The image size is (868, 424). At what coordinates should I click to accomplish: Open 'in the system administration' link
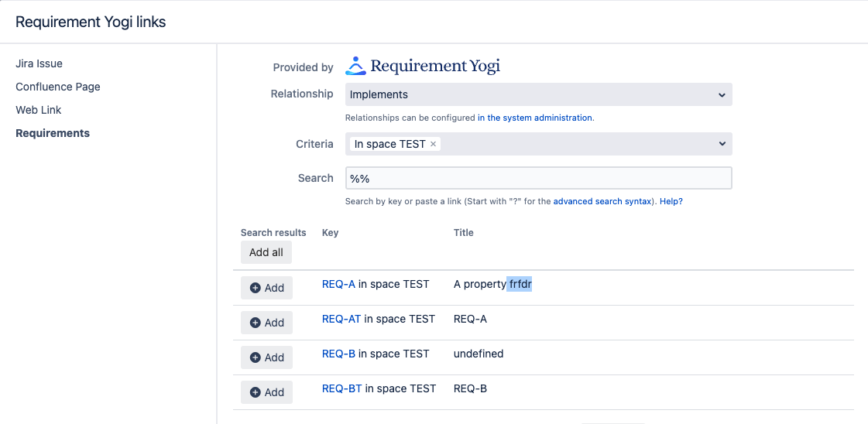coord(535,118)
